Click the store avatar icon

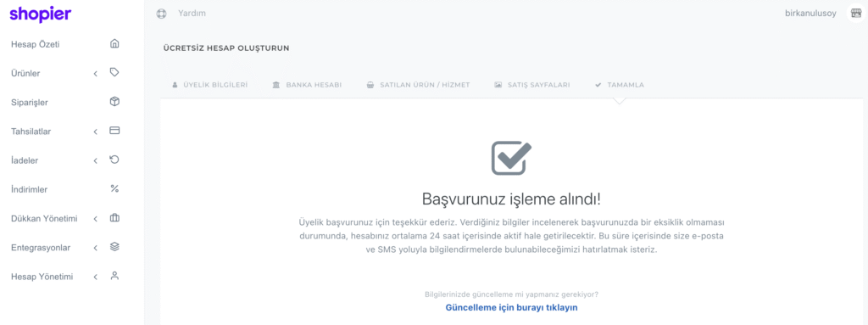[855, 14]
